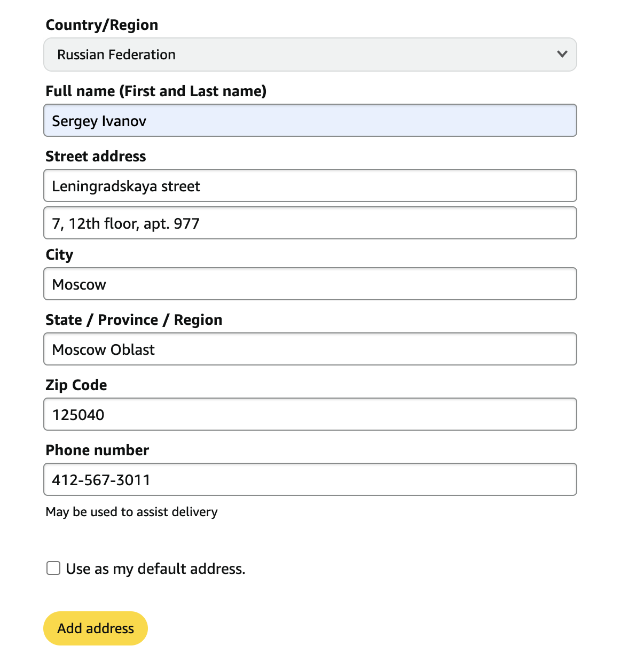Click the Zip Code field with 125040
The width and height of the screenshot is (644, 669).
(310, 415)
